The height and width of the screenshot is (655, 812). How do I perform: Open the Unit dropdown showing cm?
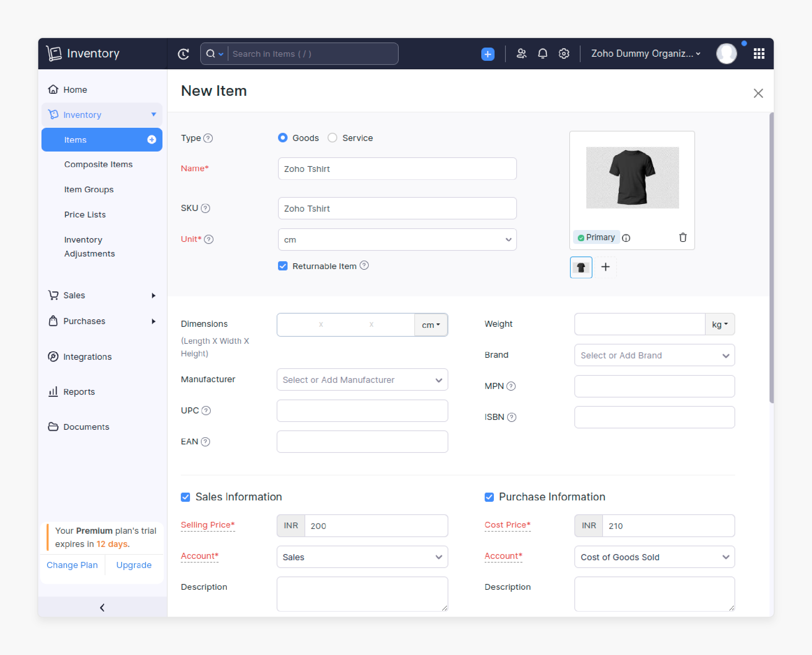tap(397, 240)
